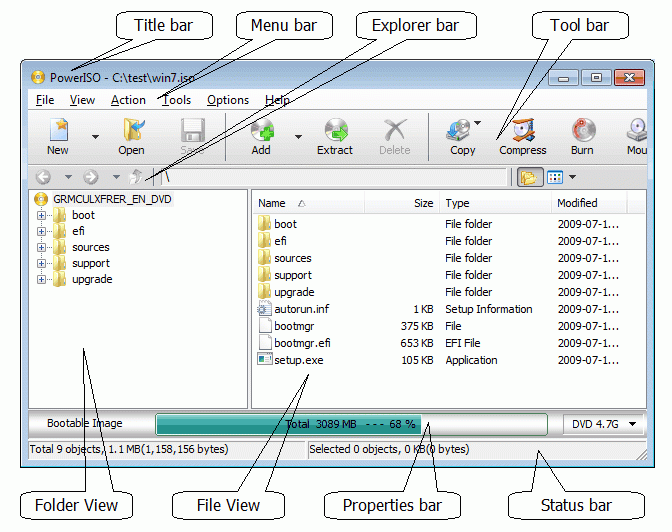Open the Add button dropdown arrow

(298, 137)
